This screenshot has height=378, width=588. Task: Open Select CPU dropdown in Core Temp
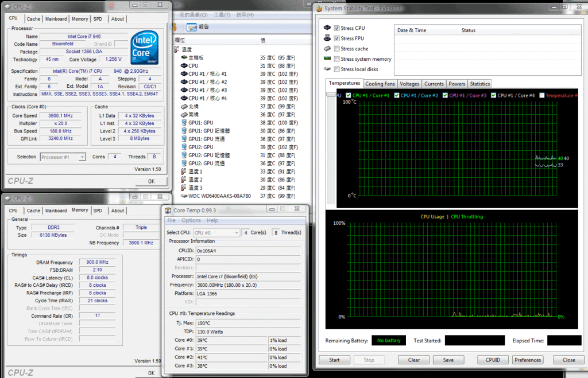pos(216,233)
